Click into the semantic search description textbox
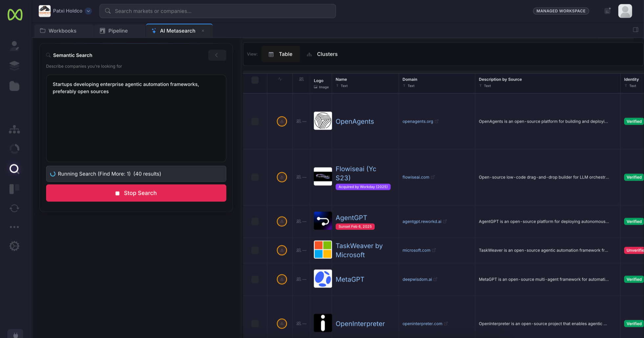Screen dimensions: 644x338 click(136, 118)
